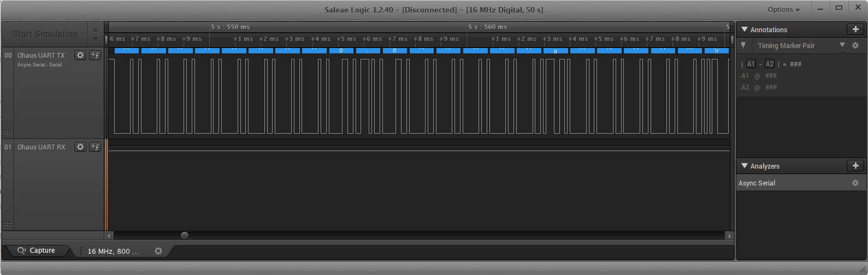Click the decoded '.' byte marker

pyautogui.click(x=368, y=51)
